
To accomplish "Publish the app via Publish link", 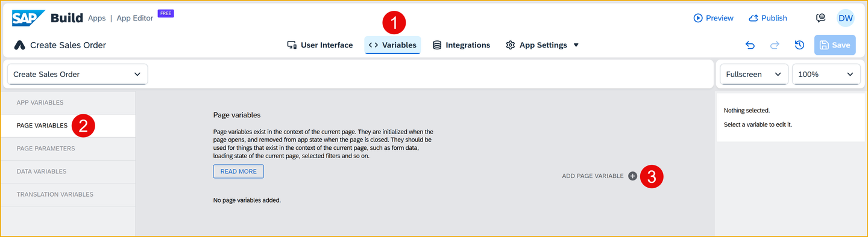I will [767, 18].
